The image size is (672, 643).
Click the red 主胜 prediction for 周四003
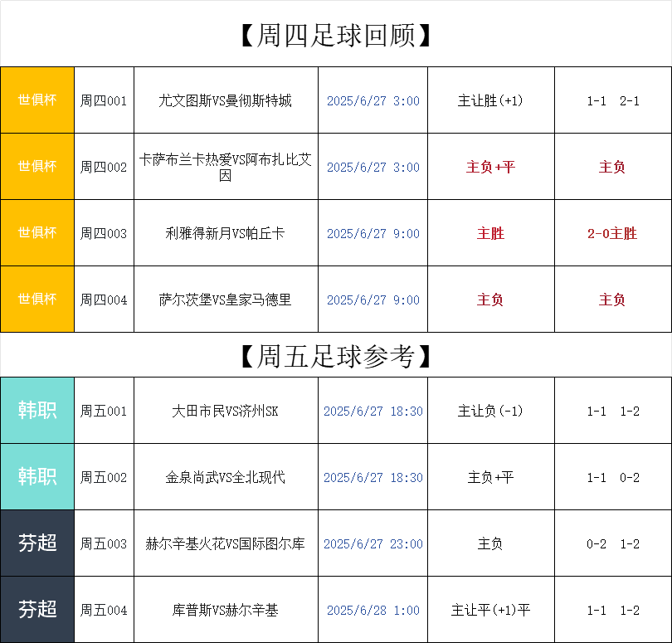tap(491, 233)
